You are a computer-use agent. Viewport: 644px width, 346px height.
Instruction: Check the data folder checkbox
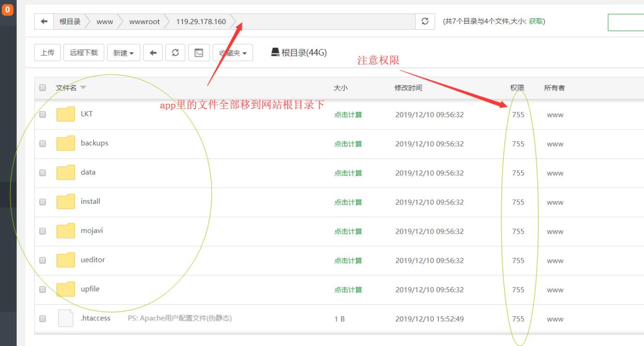42,173
